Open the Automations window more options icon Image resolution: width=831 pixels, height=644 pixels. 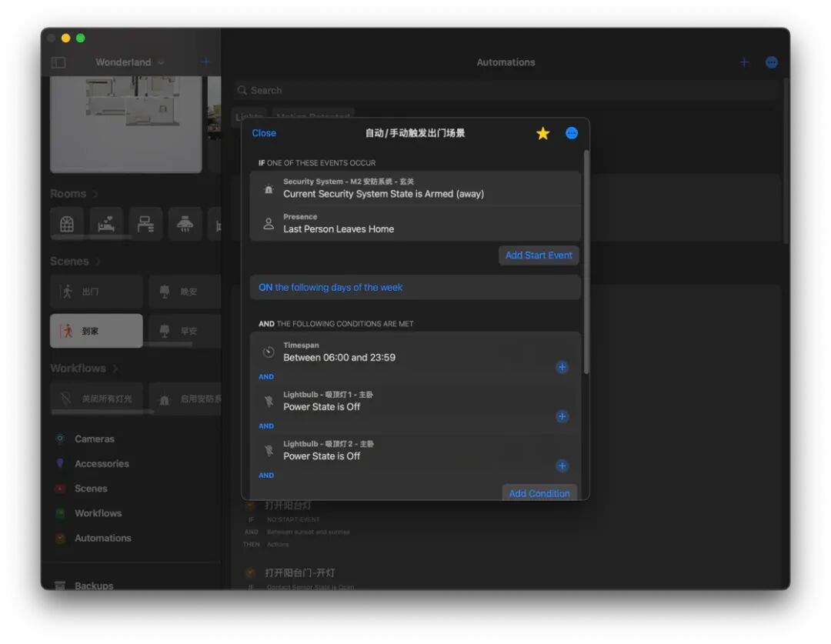tap(772, 62)
